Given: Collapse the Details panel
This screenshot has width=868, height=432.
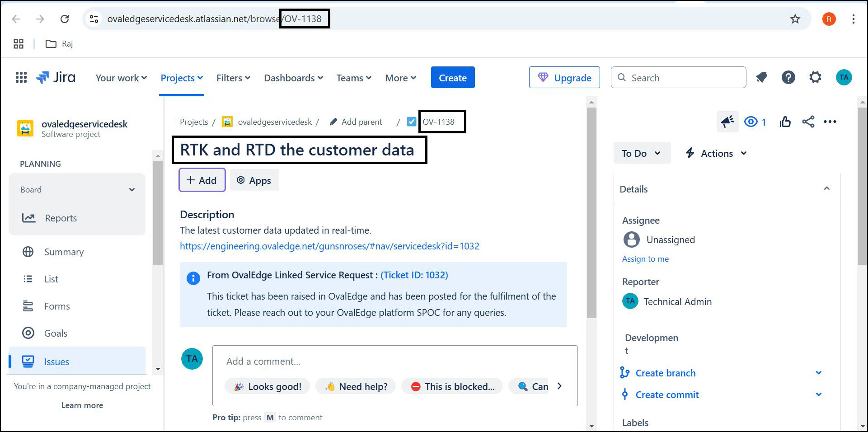Looking at the screenshot, I should (x=826, y=189).
